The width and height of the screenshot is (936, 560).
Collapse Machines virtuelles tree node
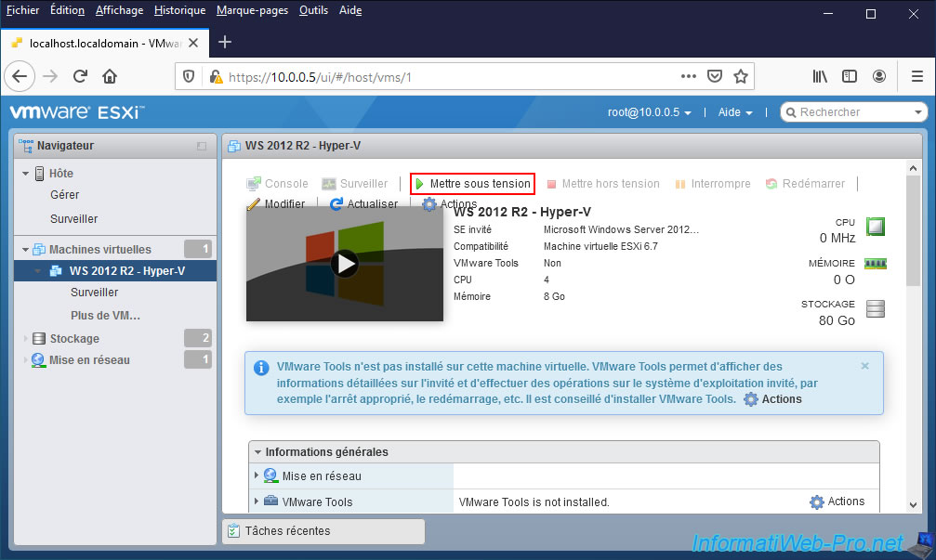26,249
